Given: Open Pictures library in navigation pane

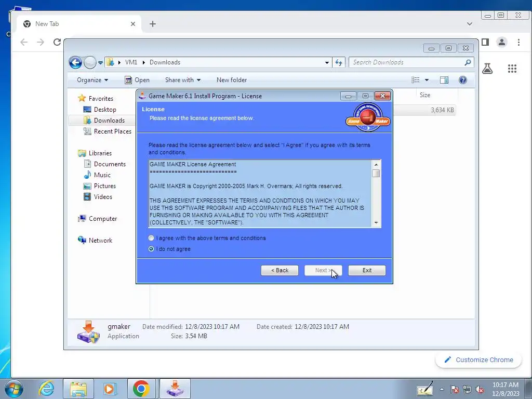Looking at the screenshot, I should coord(104,186).
